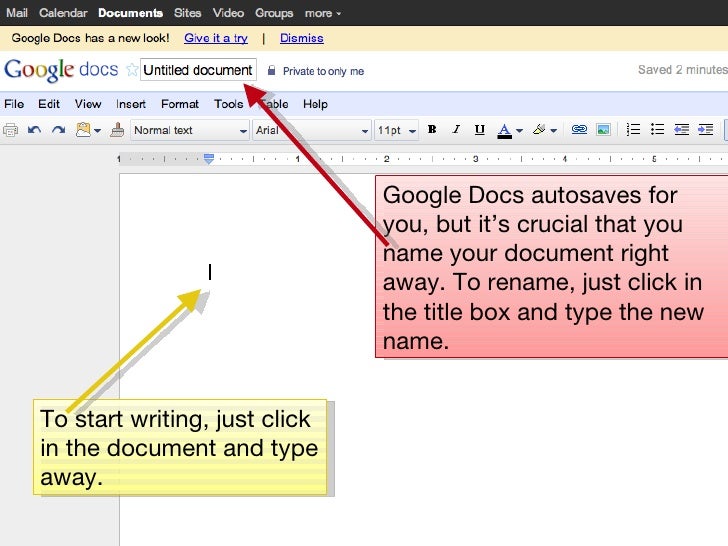The image size is (728, 546).
Task: Click the web clipboard icon
Action: pos(83,130)
